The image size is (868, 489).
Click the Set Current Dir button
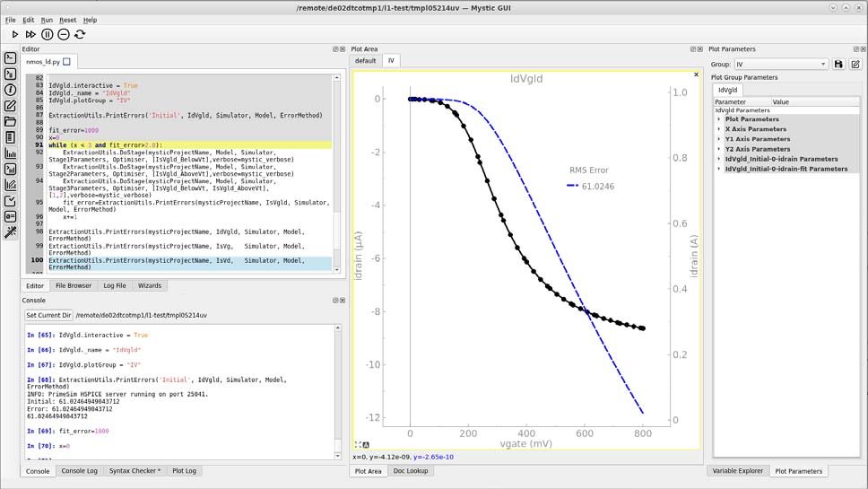tap(48, 316)
